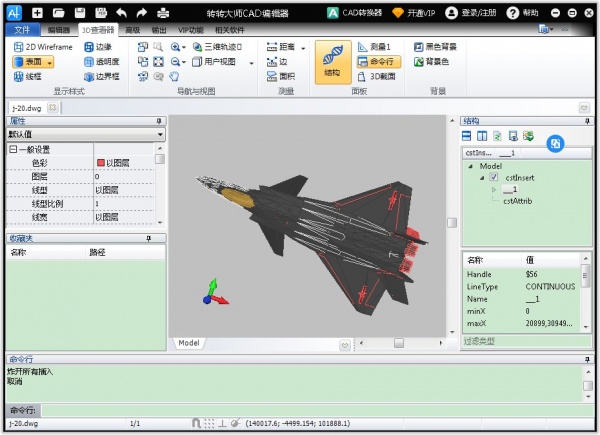This screenshot has width=600, height=435.
Task: Click the command line input field
Action: click(300, 410)
